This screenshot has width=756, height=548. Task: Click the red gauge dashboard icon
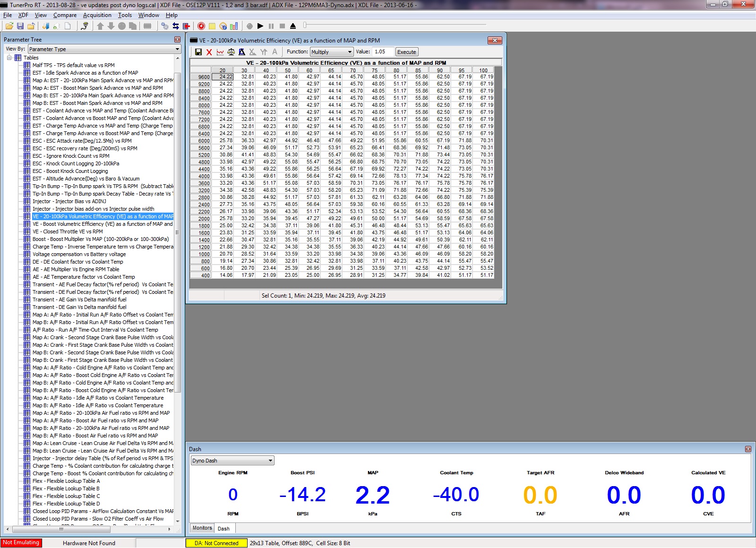click(x=201, y=26)
